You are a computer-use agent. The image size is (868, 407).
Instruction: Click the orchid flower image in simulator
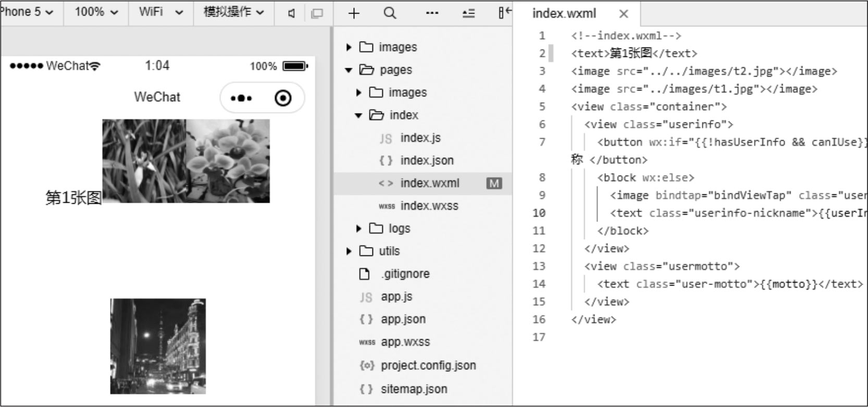coord(228,161)
